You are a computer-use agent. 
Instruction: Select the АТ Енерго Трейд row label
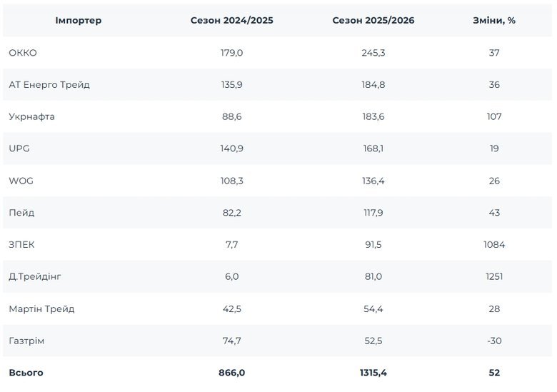coord(49,85)
